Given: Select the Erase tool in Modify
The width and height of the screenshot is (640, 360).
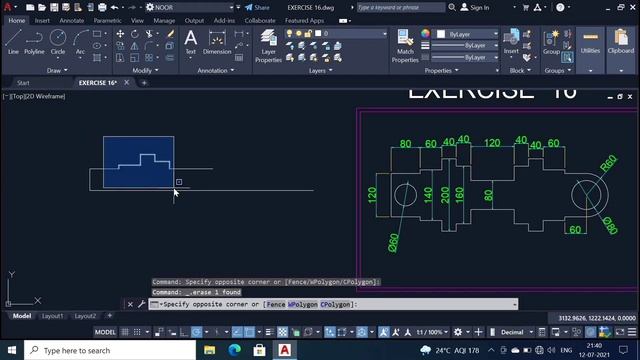Looking at the screenshot, I should [x=171, y=34].
